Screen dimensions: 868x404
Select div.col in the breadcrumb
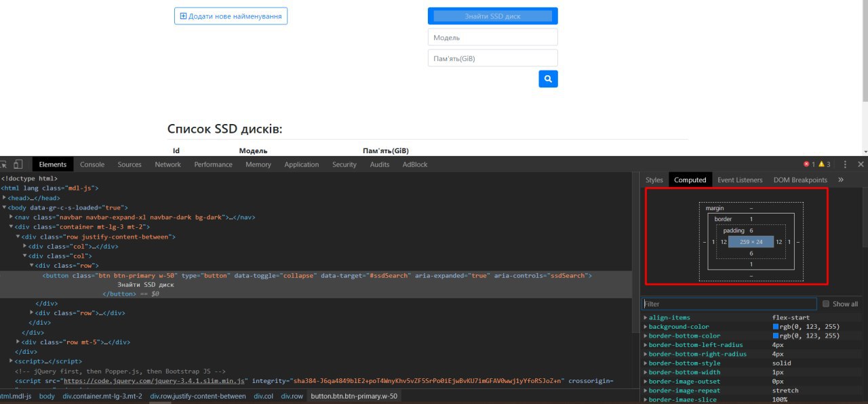pyautogui.click(x=264, y=396)
